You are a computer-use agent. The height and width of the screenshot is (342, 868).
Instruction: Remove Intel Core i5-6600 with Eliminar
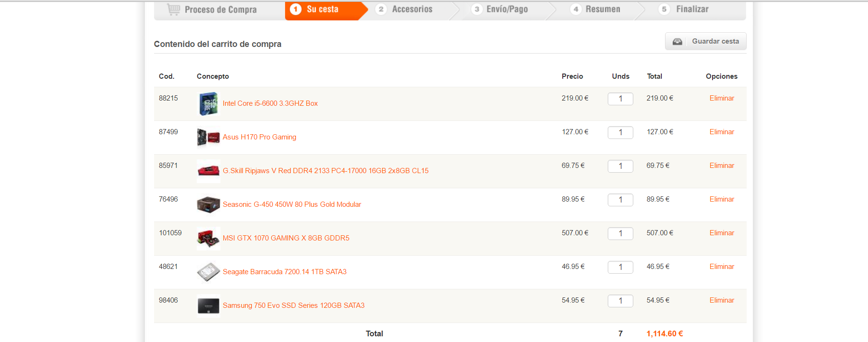point(722,98)
